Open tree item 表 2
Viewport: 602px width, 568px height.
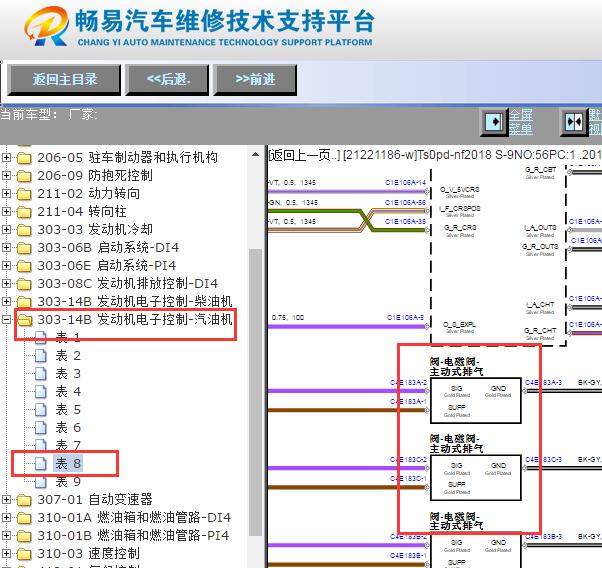pos(68,356)
